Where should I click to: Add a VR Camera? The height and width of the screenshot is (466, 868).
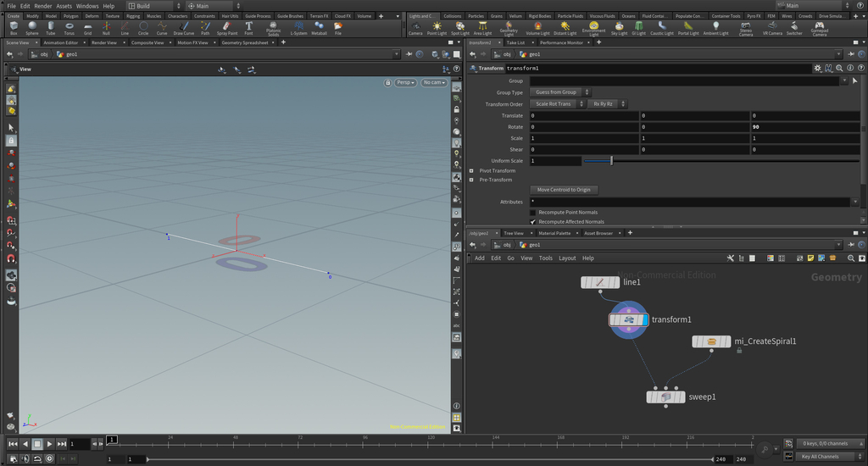point(772,28)
